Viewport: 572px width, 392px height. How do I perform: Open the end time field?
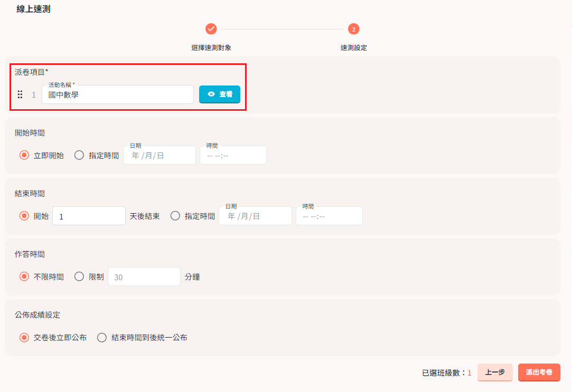329,216
